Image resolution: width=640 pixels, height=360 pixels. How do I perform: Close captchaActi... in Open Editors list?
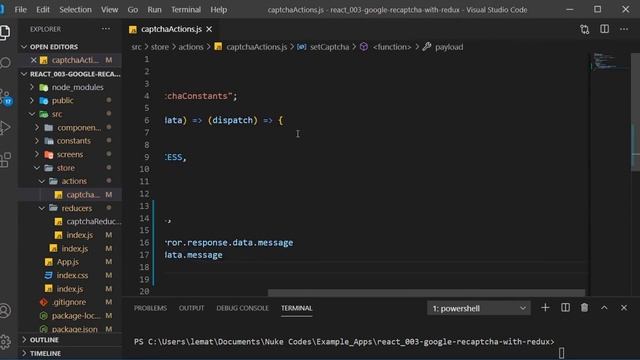(34, 60)
